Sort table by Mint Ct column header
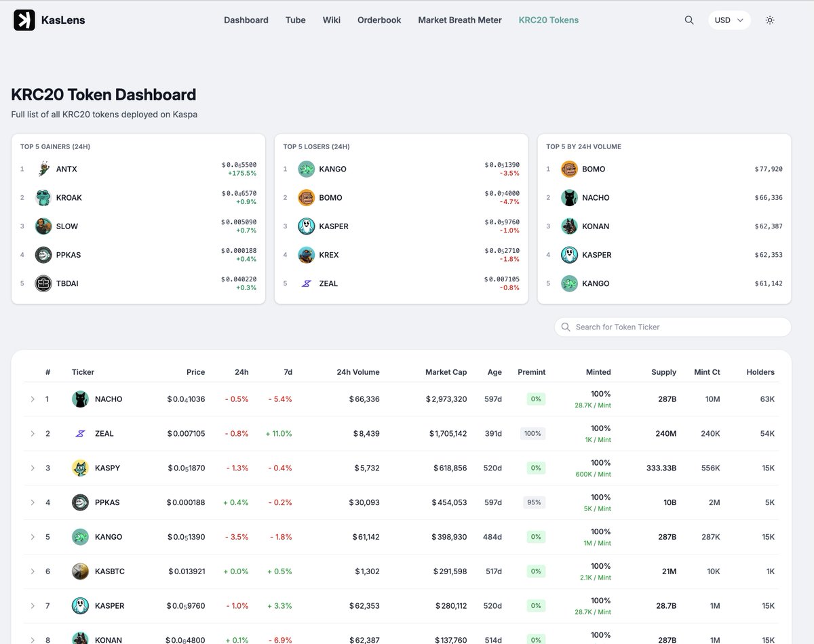The image size is (814, 644). 708,372
